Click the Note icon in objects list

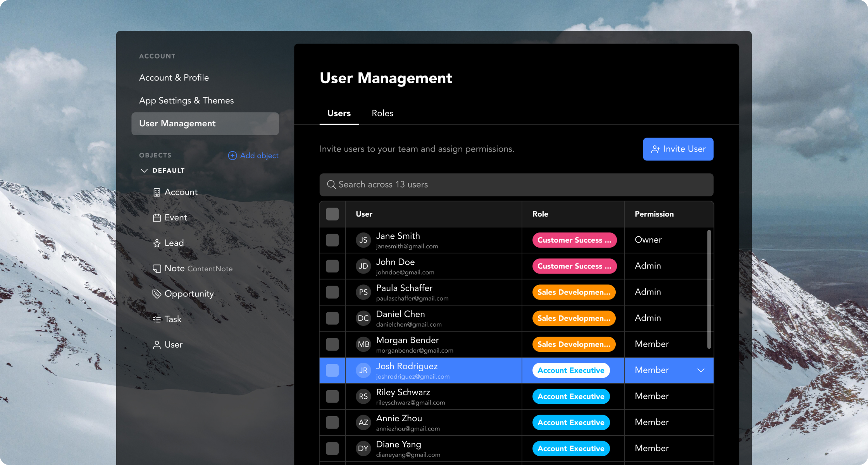pyautogui.click(x=157, y=269)
